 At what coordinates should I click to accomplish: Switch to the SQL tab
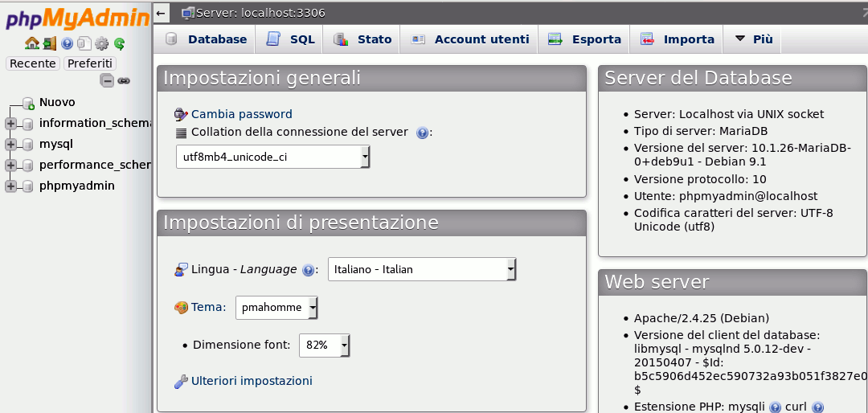pos(291,39)
